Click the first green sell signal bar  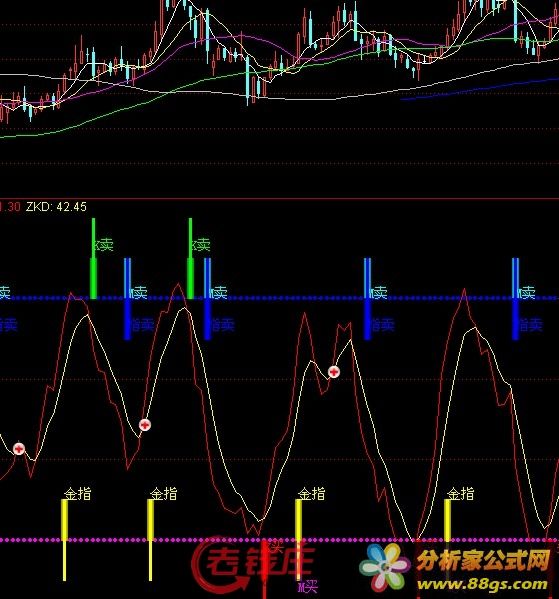(x=93, y=258)
